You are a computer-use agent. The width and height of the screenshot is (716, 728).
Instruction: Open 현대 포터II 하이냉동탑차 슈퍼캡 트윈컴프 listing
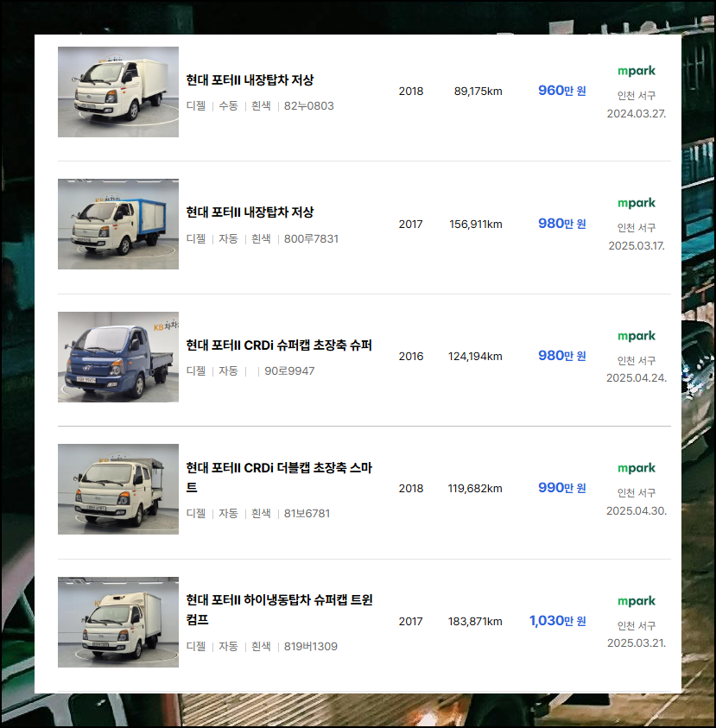coord(279,610)
